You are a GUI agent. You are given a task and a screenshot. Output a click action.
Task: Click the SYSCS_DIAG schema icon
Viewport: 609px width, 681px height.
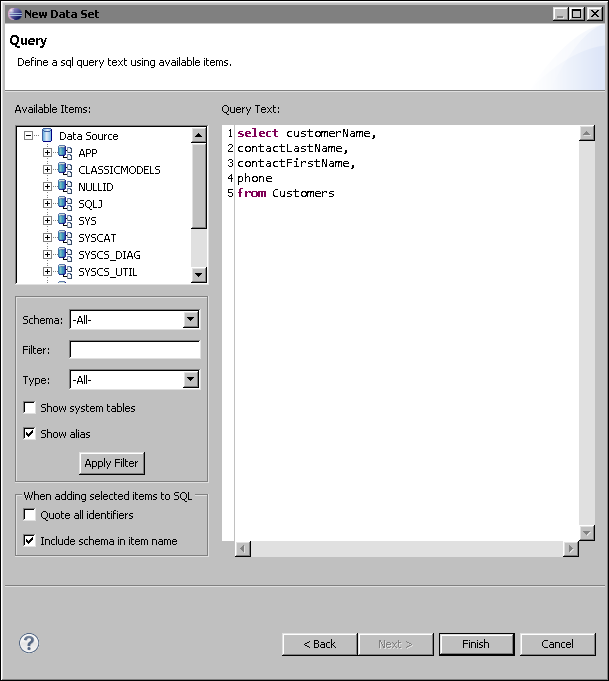(x=65, y=255)
